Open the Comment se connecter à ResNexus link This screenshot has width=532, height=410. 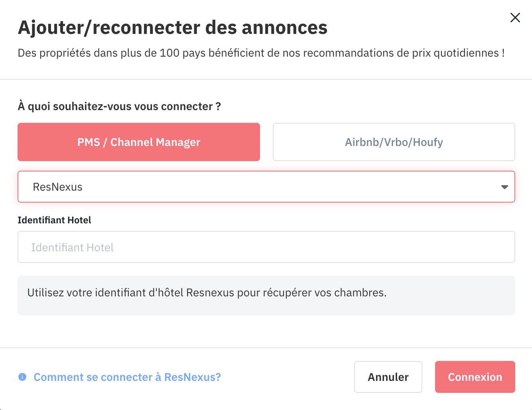pyautogui.click(x=127, y=377)
